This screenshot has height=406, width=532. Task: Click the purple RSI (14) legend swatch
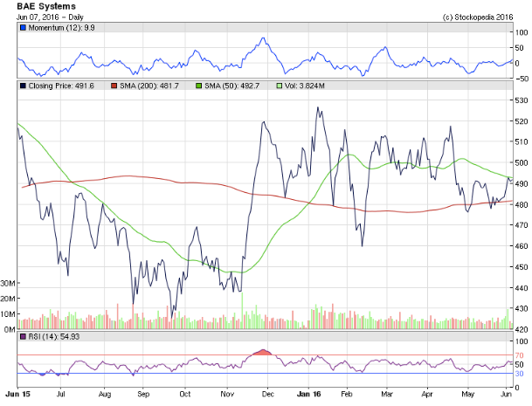point(23,337)
